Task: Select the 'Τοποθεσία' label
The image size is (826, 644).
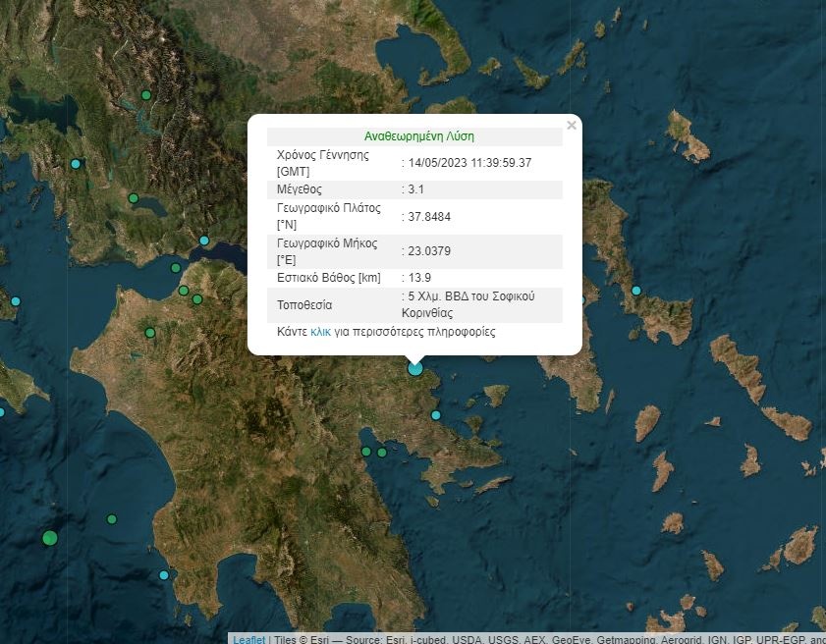Action: tap(304, 305)
